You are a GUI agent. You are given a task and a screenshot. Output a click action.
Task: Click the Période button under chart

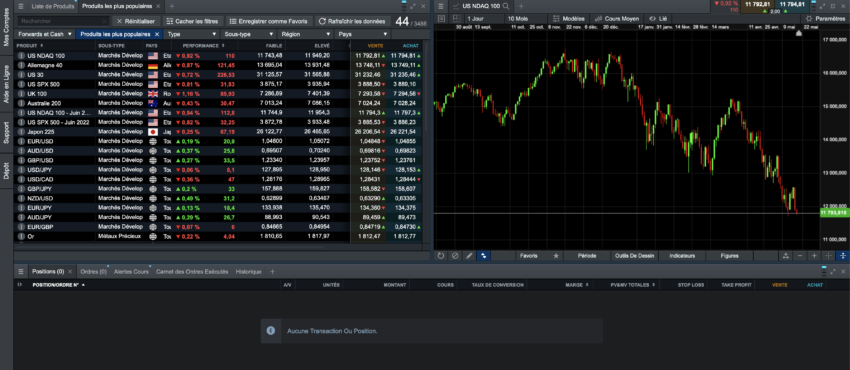pos(587,256)
